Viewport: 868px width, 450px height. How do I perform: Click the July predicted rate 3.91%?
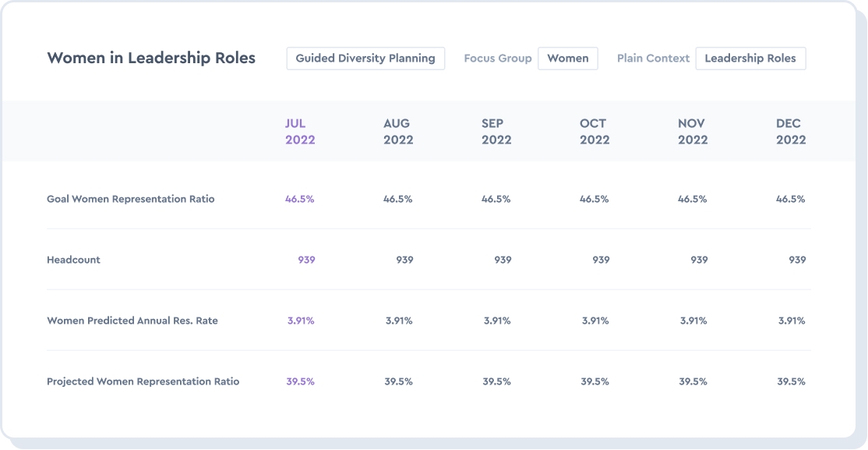[x=298, y=321]
